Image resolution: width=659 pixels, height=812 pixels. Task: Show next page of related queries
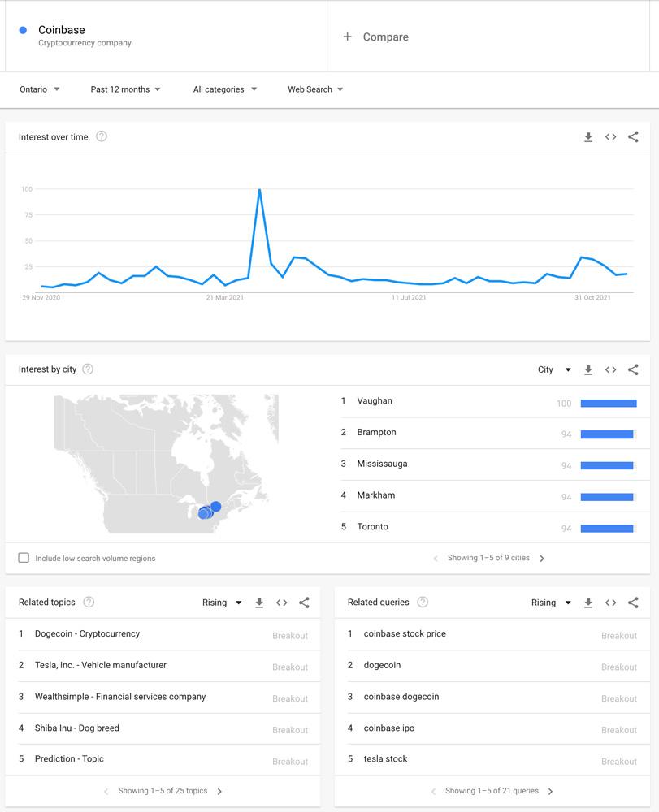click(x=550, y=791)
